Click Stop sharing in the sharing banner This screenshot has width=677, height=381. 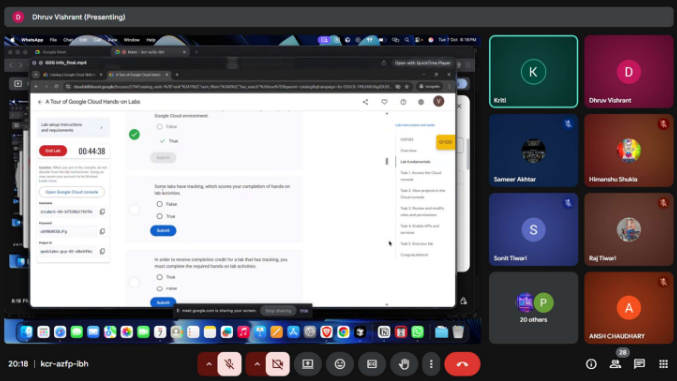click(x=278, y=311)
